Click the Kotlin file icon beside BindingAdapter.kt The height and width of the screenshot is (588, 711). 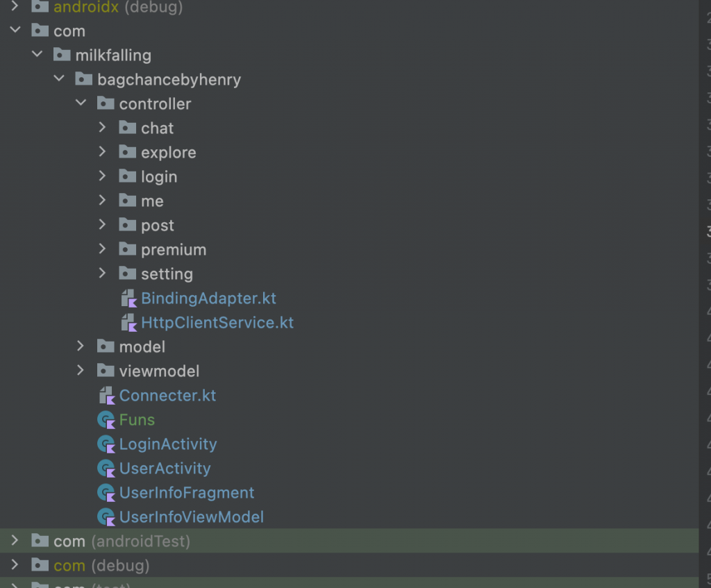click(x=128, y=299)
